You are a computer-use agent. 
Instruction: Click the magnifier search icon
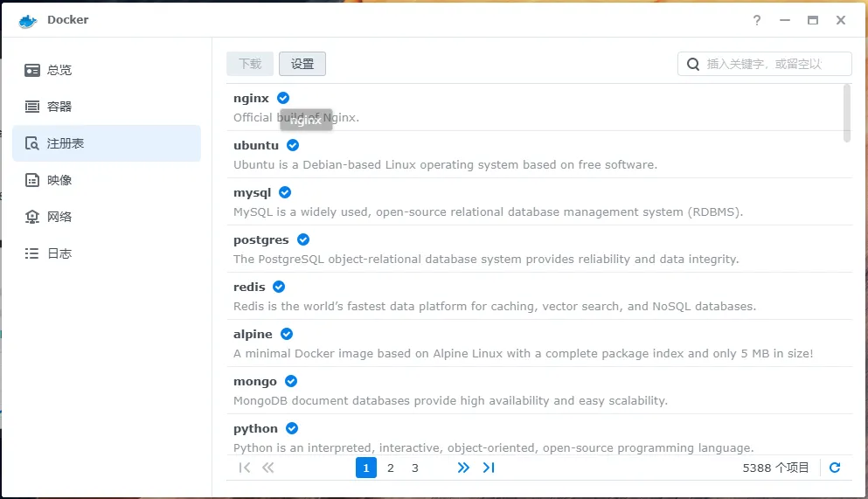coord(693,64)
